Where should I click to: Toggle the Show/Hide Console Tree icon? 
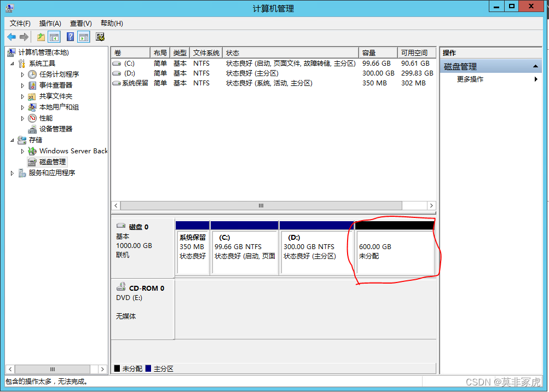click(54, 37)
